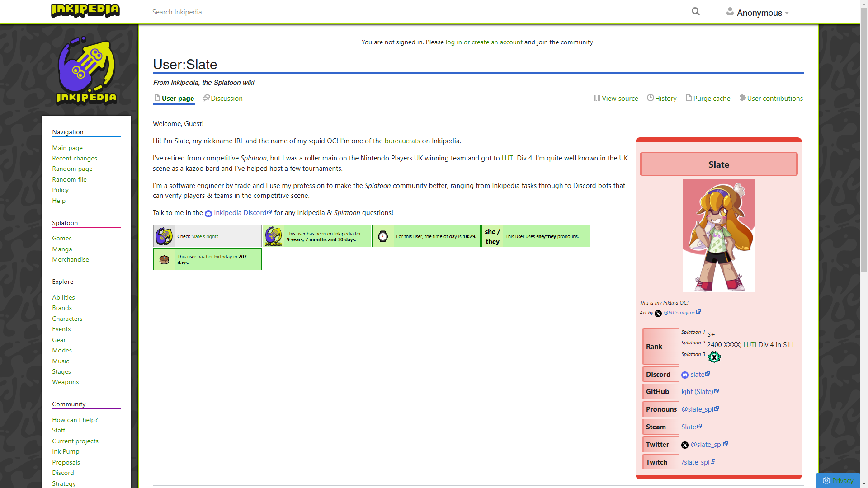Open Abilities under Explore
This screenshot has height=488, width=868.
pos(63,297)
